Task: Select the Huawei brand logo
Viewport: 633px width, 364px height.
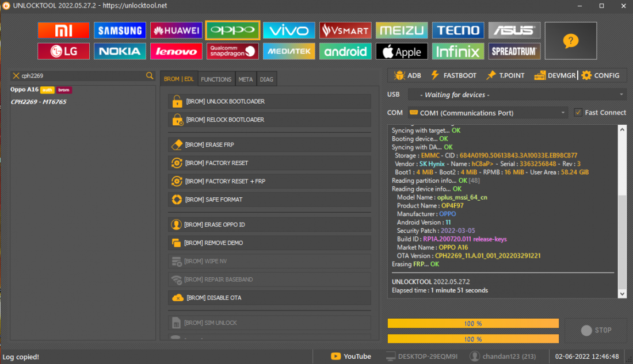Action: click(176, 30)
